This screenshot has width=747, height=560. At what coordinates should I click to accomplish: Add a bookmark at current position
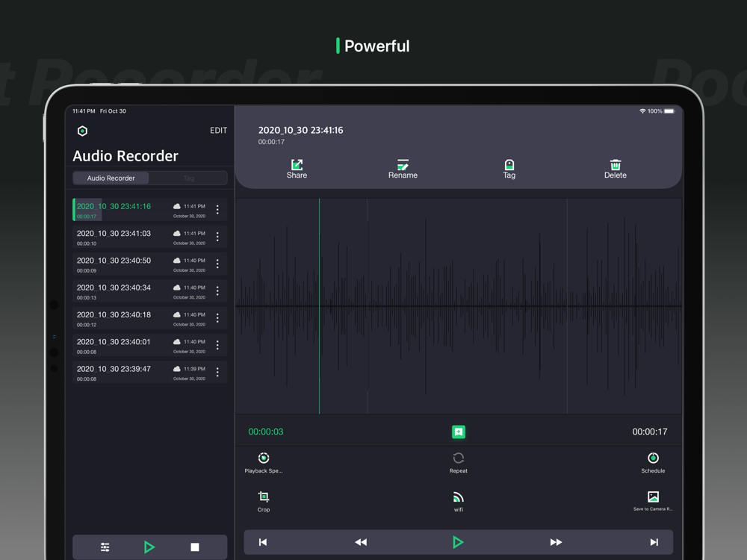[459, 432]
